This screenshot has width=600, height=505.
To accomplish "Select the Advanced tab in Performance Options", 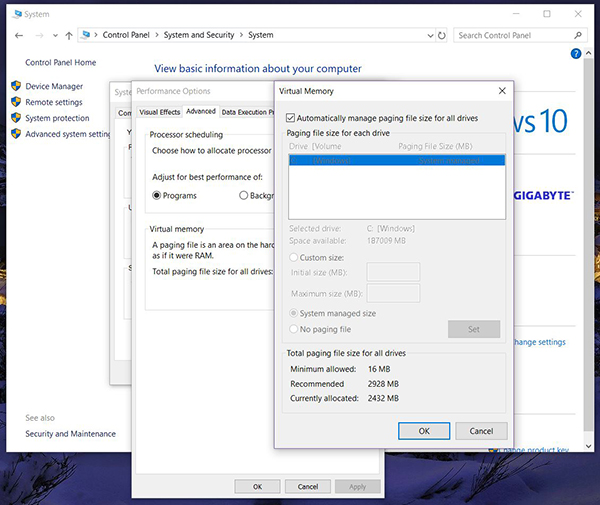I will (201, 111).
